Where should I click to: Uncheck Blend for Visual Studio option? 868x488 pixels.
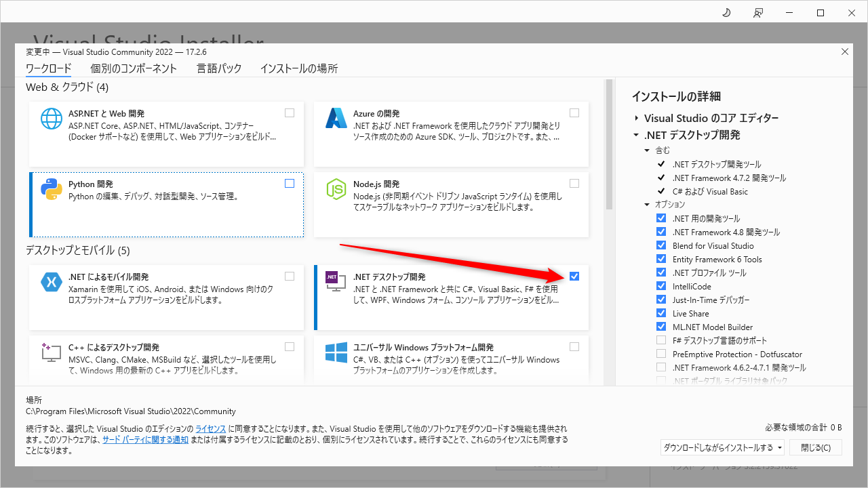click(x=661, y=245)
